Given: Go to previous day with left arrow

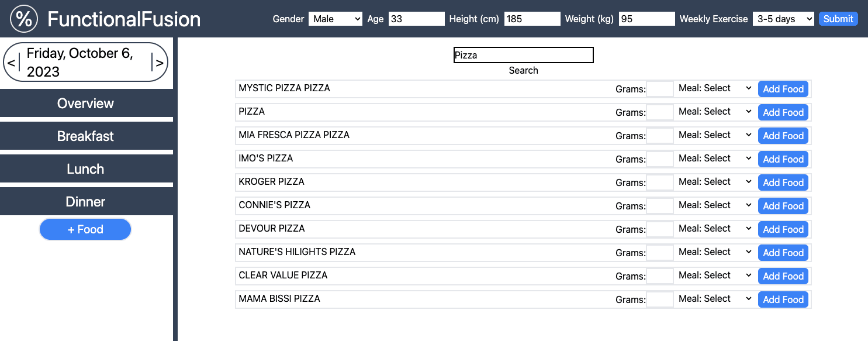Looking at the screenshot, I should tap(11, 63).
